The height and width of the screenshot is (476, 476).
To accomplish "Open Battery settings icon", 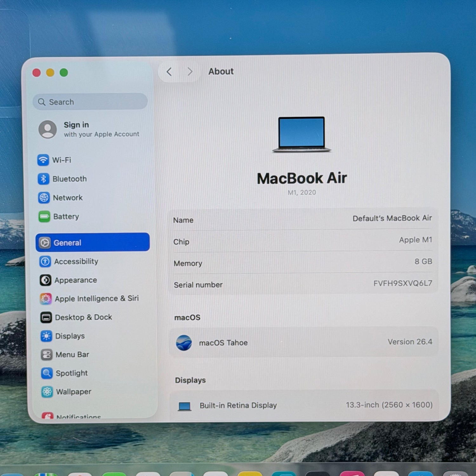I will coord(44,217).
